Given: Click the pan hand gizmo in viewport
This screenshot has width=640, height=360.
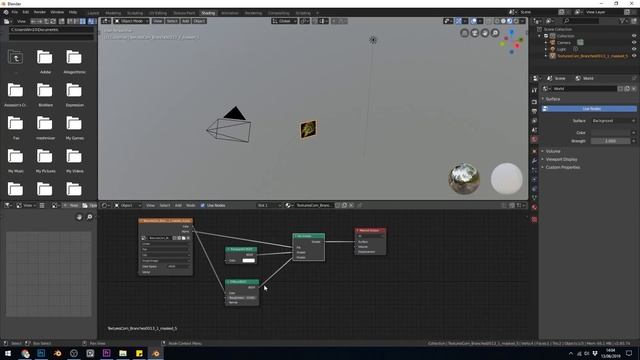Looking at the screenshot, I should click(x=485, y=33).
